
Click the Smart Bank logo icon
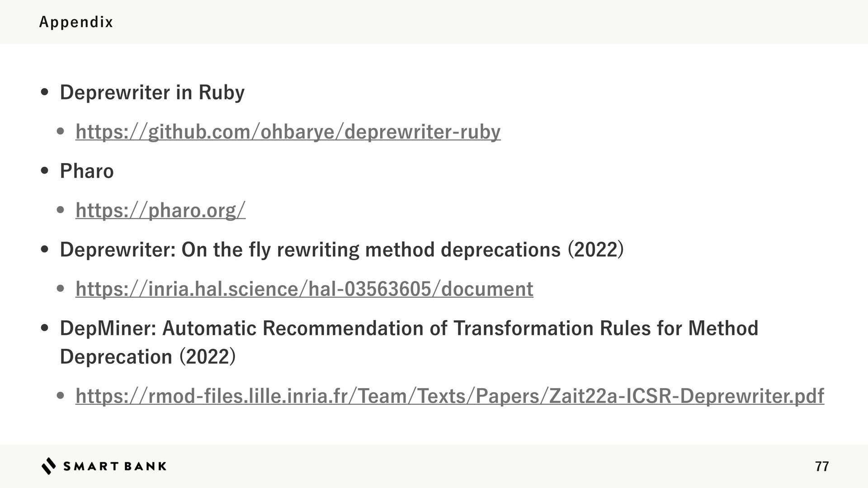tap(49, 466)
